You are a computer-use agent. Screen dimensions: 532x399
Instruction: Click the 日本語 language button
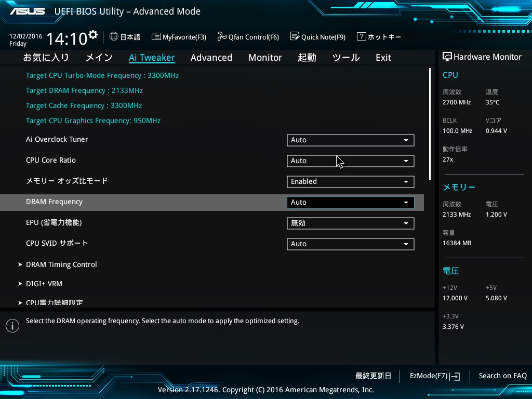click(125, 37)
